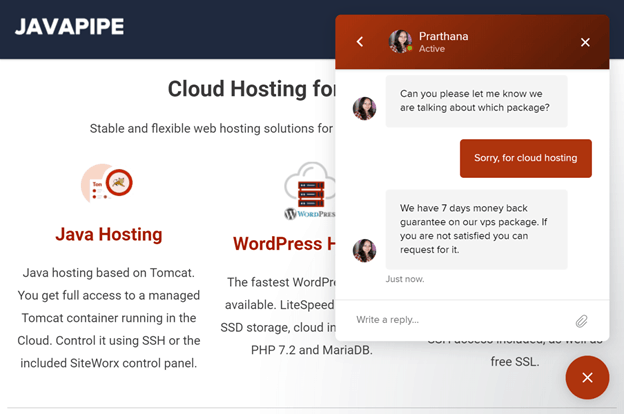Screen dimensions: 624x414
Task: Click the Java Hosting Tomcat icon
Action: coord(107,184)
